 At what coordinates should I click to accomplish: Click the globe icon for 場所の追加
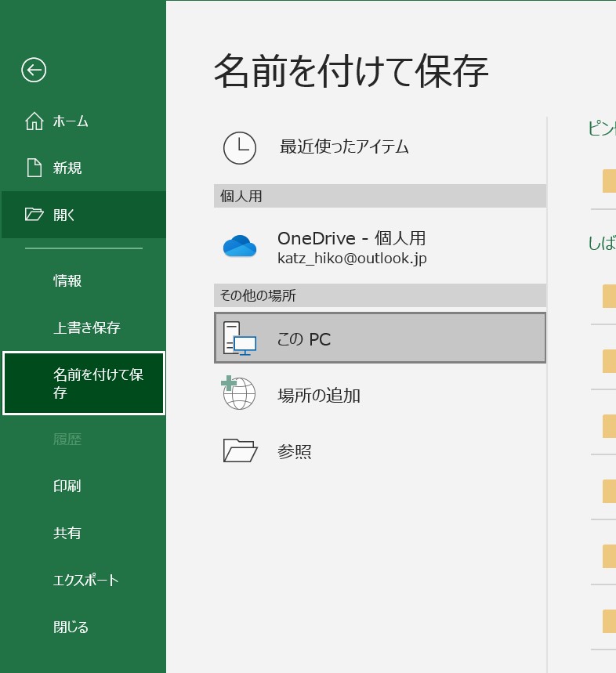click(x=239, y=393)
